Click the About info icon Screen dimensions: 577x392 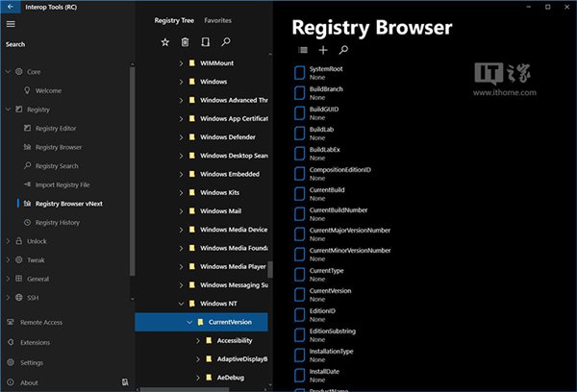coord(11,382)
